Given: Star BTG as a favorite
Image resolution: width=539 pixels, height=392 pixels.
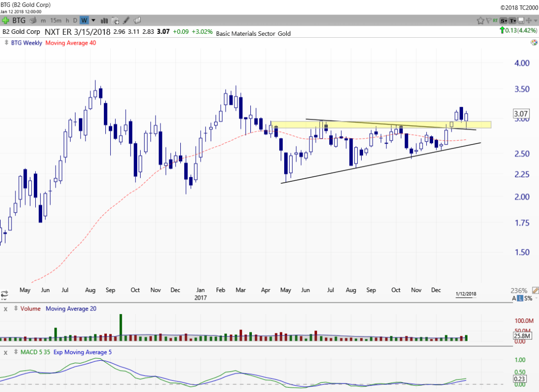Looking at the screenshot, I should (x=480, y=20).
